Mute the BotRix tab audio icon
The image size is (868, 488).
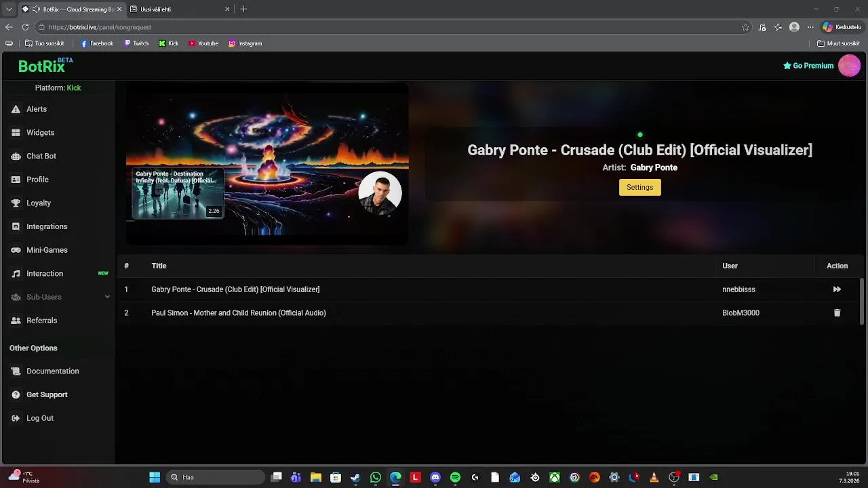click(x=36, y=9)
